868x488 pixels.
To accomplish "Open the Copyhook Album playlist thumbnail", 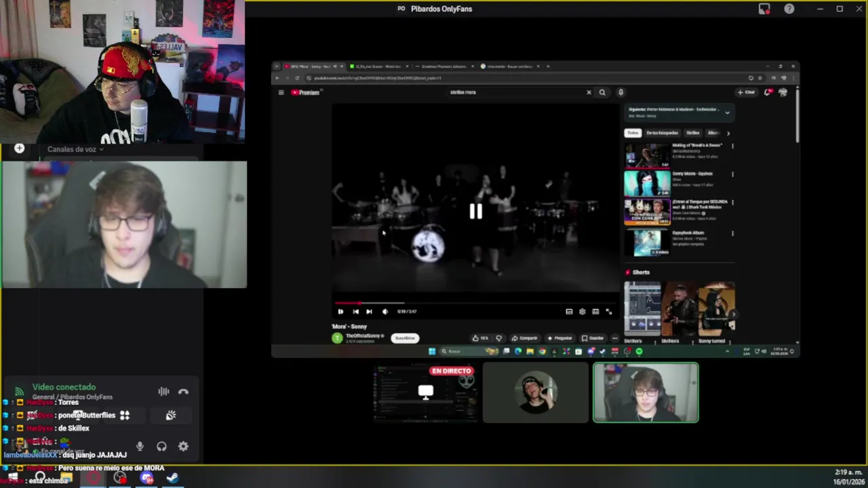I will point(647,243).
